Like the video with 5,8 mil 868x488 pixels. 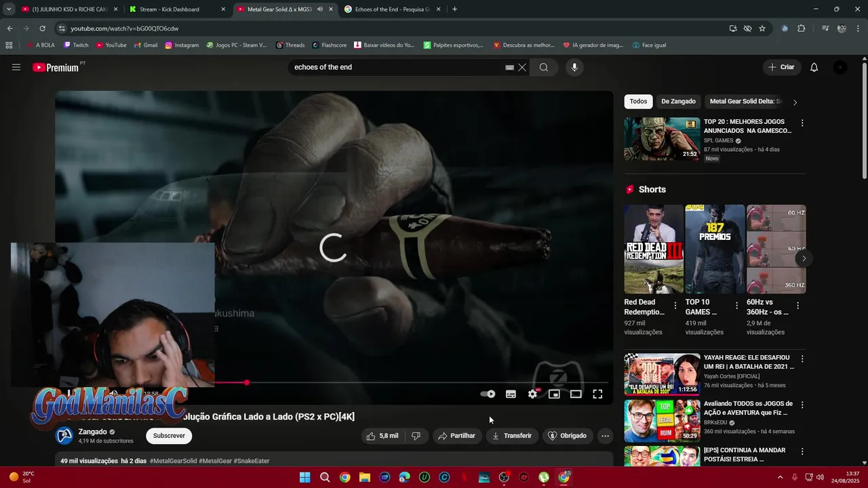pyautogui.click(x=382, y=436)
